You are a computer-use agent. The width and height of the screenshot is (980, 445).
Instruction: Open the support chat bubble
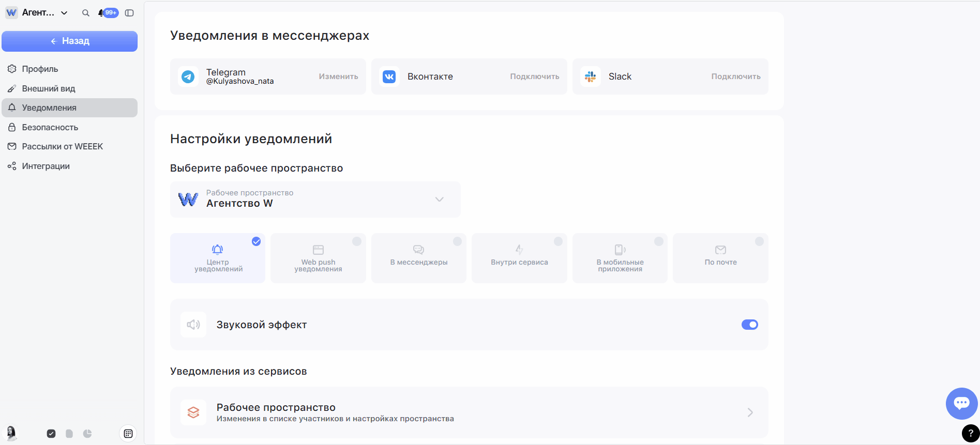[961, 403]
